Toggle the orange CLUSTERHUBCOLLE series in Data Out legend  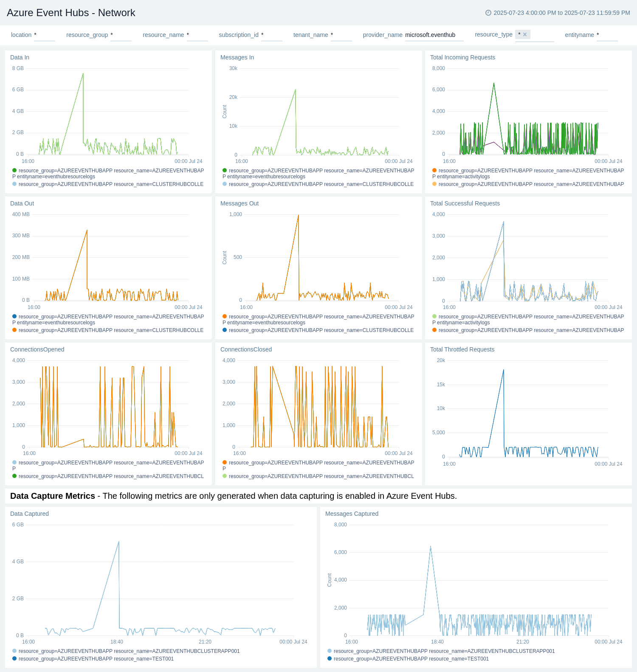pos(108,330)
